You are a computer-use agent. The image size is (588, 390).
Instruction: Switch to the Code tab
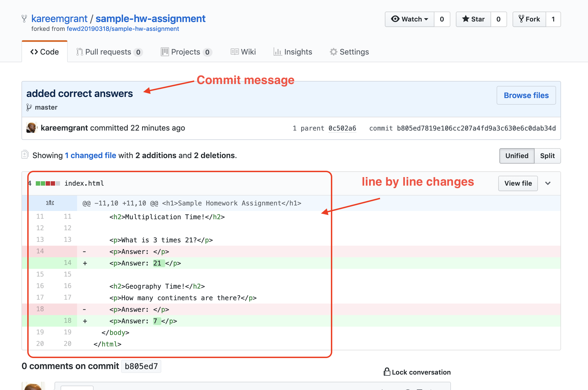coord(45,52)
